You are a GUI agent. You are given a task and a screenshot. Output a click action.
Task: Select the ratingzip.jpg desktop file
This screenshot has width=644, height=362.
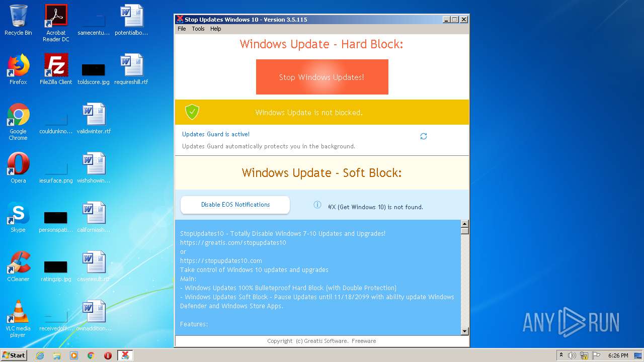(x=56, y=270)
